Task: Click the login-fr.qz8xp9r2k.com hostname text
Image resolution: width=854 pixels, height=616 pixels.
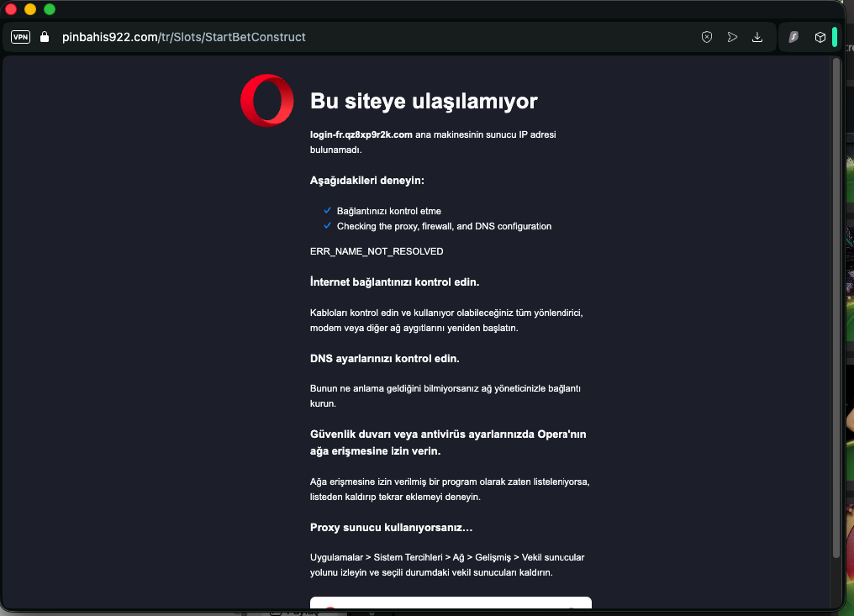Action: (x=361, y=134)
